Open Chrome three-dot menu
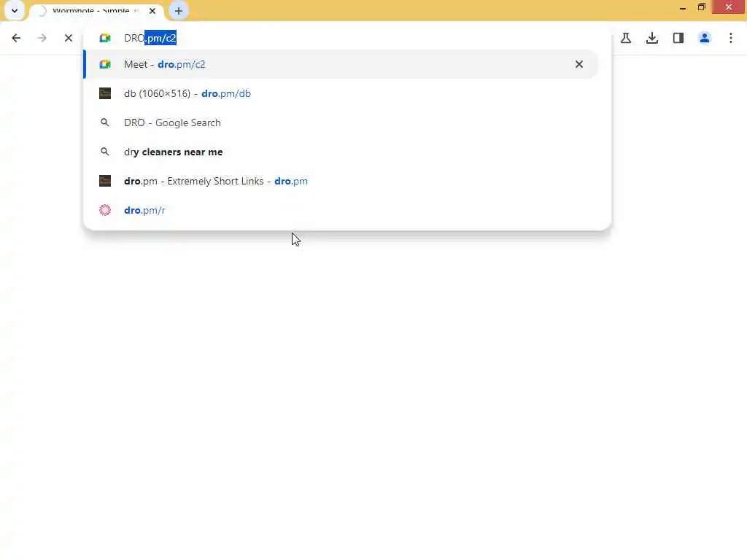The height and width of the screenshot is (560, 747). [731, 38]
